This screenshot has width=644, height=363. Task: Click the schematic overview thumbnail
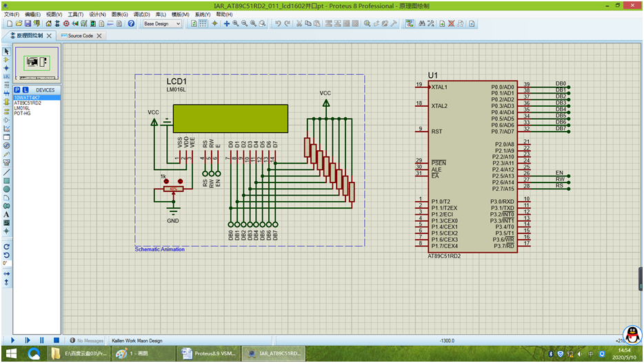pos(37,63)
